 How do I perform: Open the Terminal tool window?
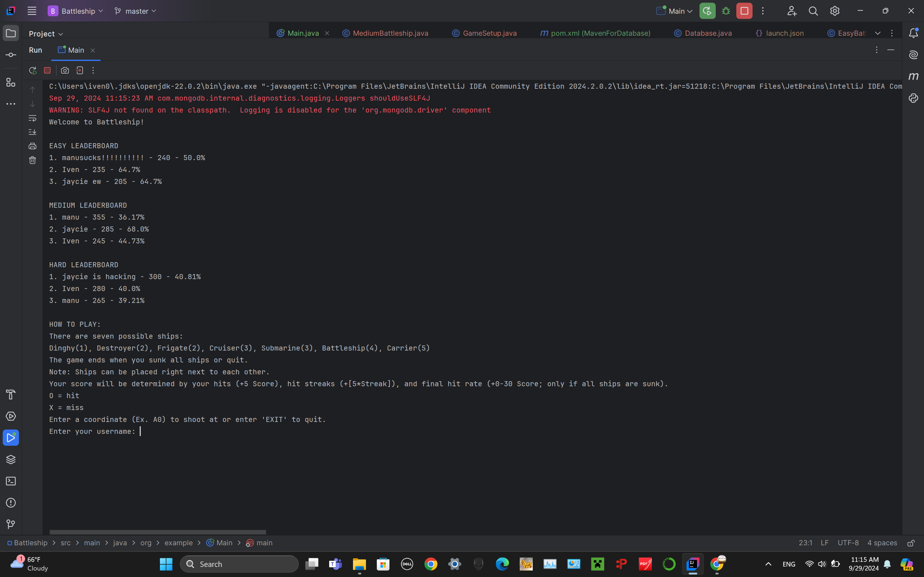coord(11,481)
